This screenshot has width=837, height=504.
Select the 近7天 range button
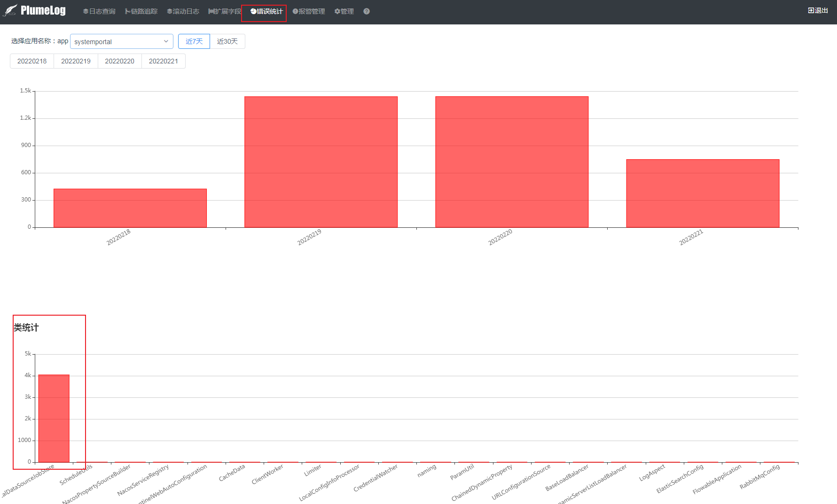coord(194,41)
